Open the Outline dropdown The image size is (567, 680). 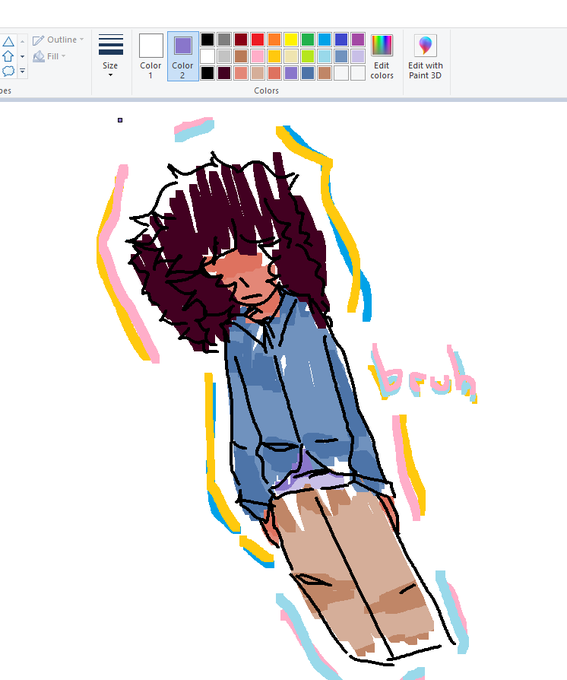(x=58, y=39)
